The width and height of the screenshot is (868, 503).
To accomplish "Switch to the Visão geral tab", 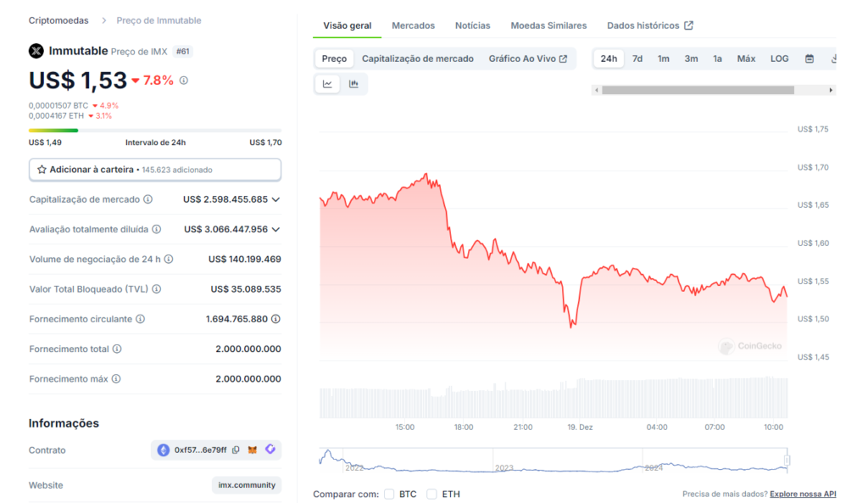I will pyautogui.click(x=347, y=25).
